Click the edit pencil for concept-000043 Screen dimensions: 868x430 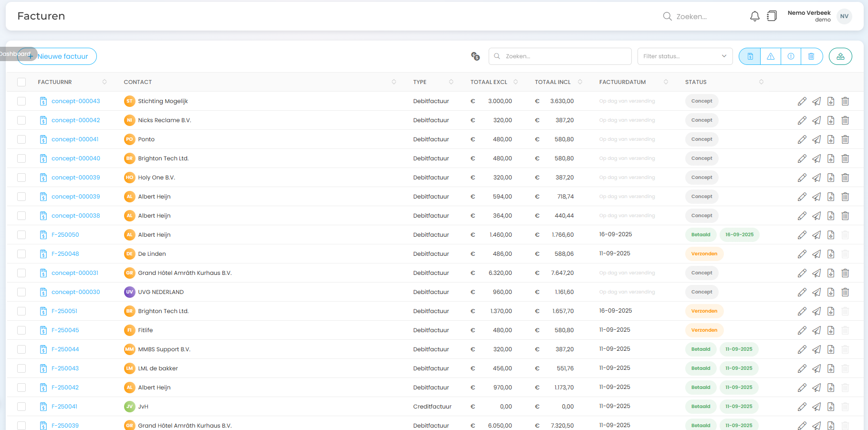pyautogui.click(x=802, y=101)
